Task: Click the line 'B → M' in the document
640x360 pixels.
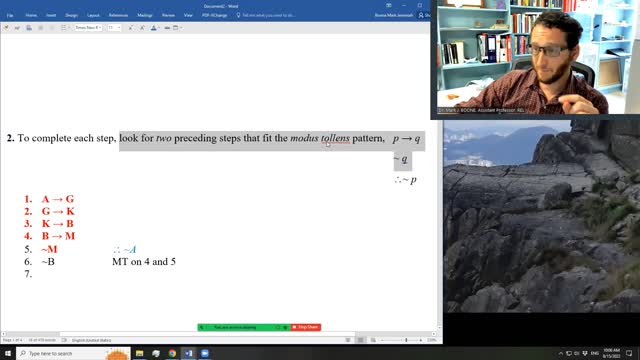Action: [58, 236]
